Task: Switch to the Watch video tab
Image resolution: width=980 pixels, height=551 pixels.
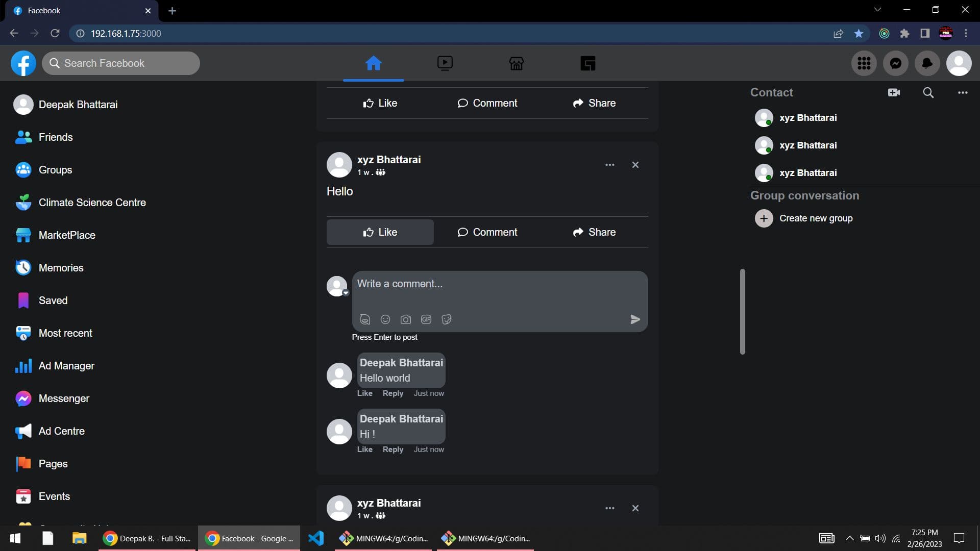Action: pos(445,63)
